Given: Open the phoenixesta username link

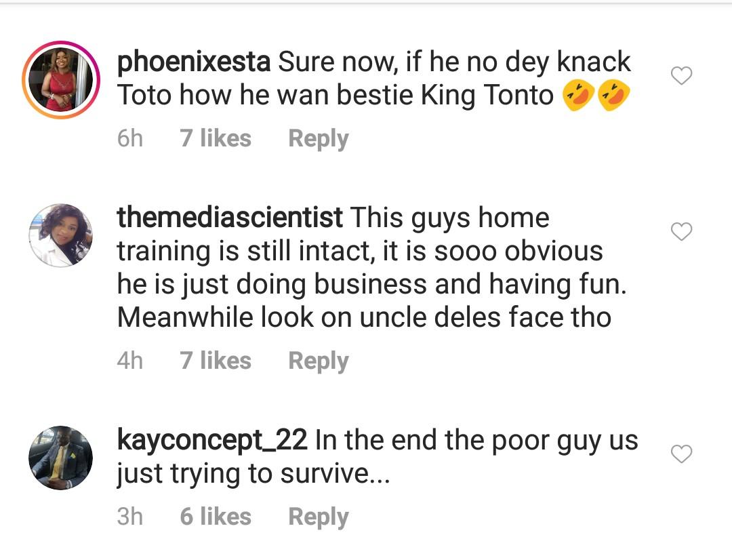Looking at the screenshot, I should pos(194,62).
